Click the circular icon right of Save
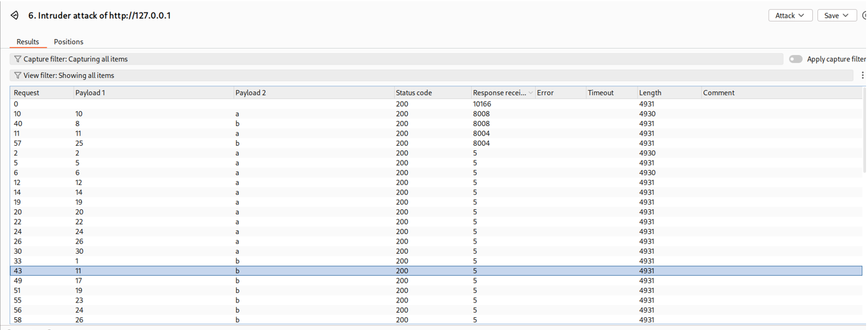 tap(865, 15)
